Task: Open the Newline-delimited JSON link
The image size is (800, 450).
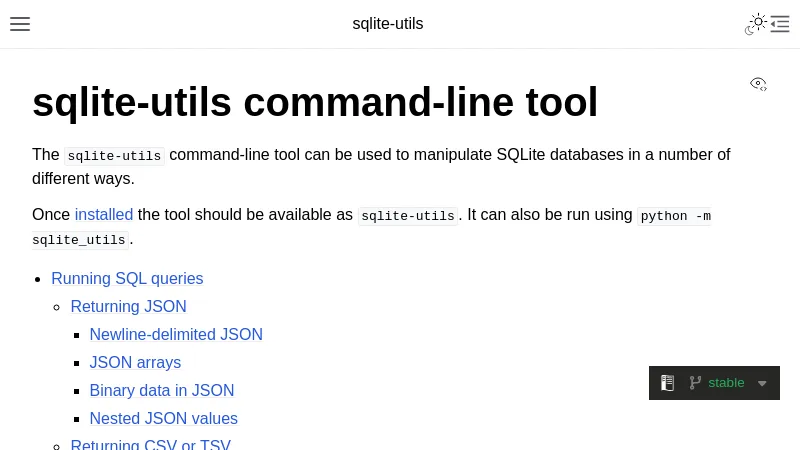Action: (x=176, y=335)
